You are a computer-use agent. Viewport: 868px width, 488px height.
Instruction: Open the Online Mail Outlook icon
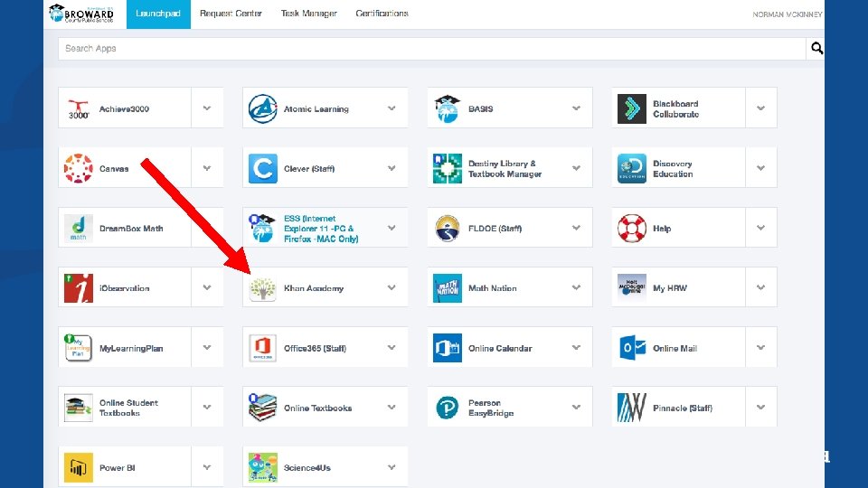pyautogui.click(x=632, y=348)
